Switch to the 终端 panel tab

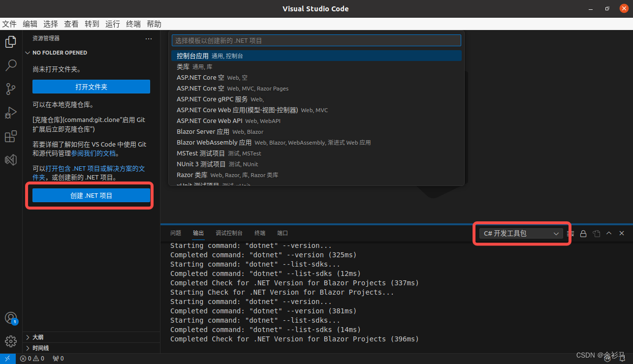[260, 233]
